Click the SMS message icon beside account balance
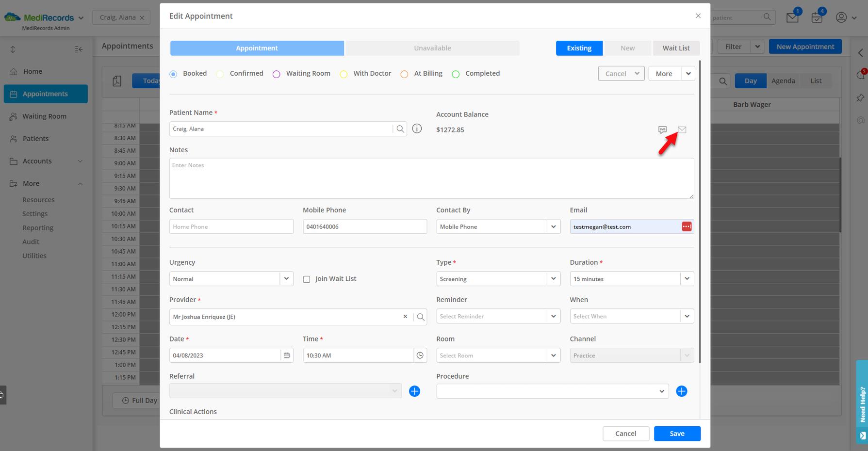 coord(662,129)
